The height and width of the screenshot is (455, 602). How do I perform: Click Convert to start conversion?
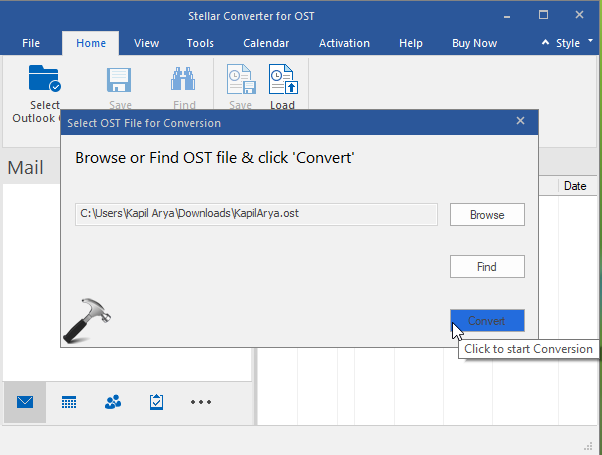(x=487, y=321)
